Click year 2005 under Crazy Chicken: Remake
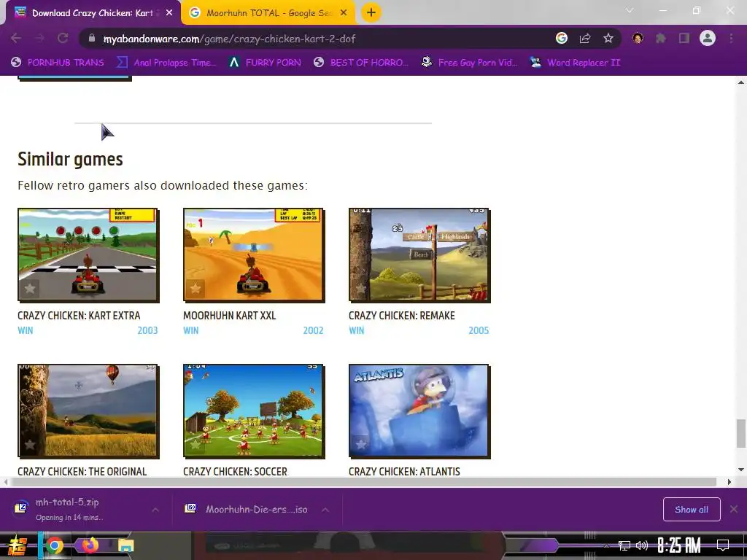747x560 pixels. (479, 330)
